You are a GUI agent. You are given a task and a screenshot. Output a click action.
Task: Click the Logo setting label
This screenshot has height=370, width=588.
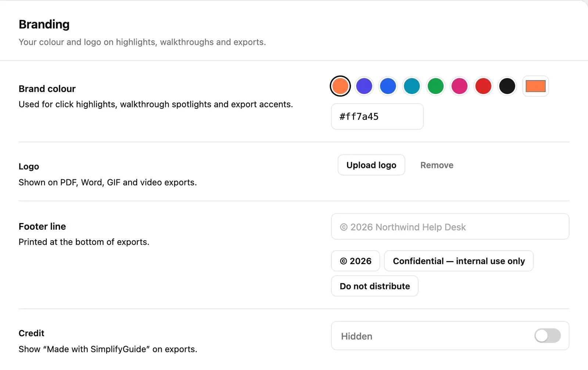coord(29,166)
